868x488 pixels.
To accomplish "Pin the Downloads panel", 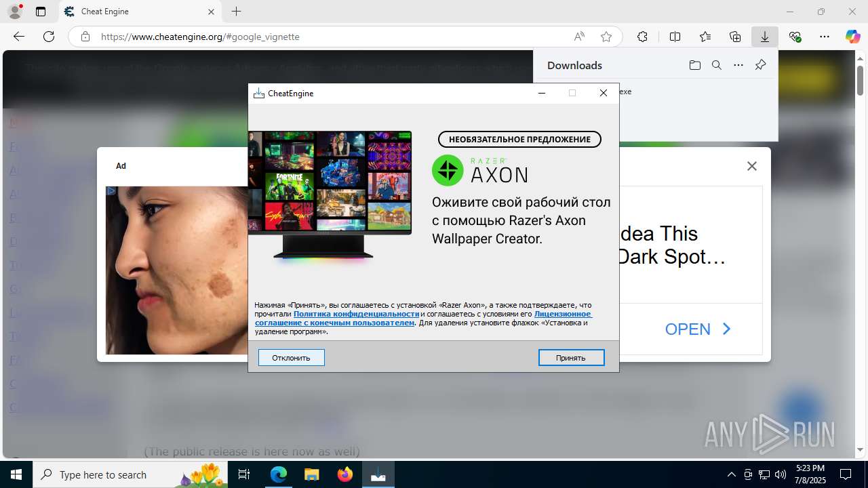I will click(760, 65).
